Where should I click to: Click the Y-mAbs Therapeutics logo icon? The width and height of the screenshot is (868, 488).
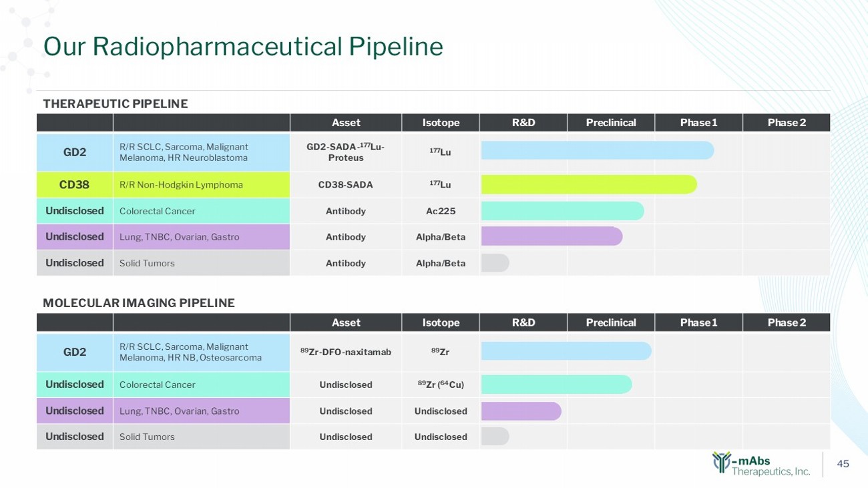tap(722, 462)
